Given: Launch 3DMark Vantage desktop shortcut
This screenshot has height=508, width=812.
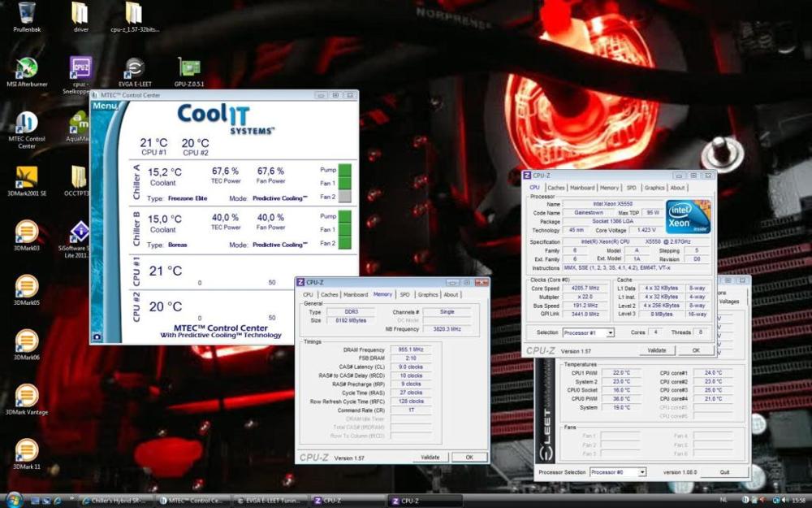Looking at the screenshot, I should [27, 400].
